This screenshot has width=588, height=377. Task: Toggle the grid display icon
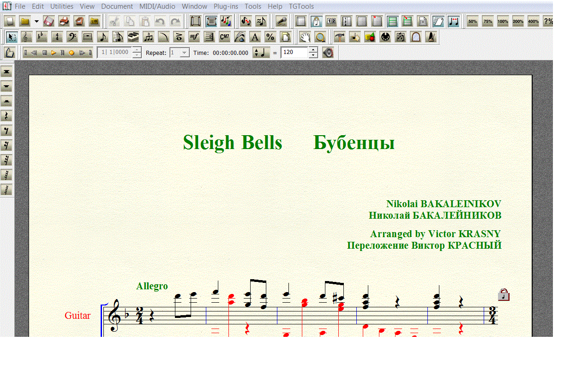pyautogui.click(x=362, y=21)
